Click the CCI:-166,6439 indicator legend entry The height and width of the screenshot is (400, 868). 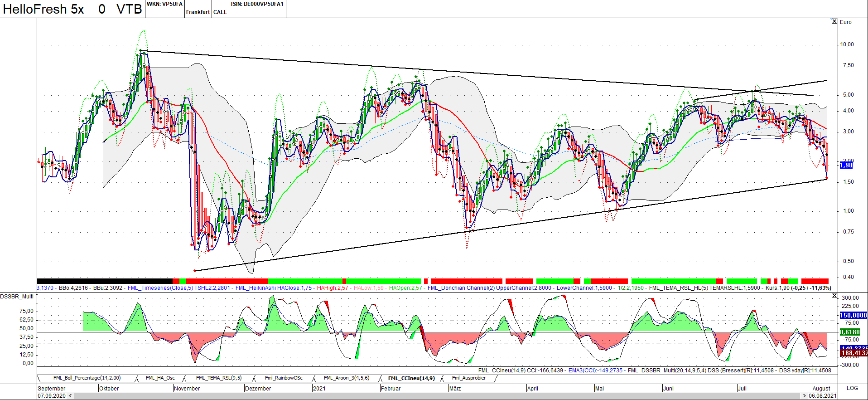coord(545,371)
